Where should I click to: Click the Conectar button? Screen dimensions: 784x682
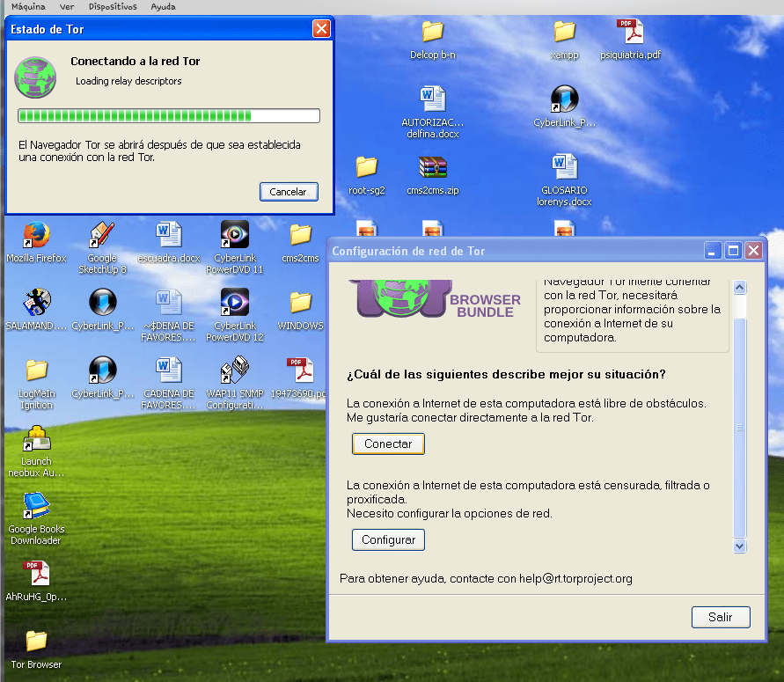coord(388,444)
